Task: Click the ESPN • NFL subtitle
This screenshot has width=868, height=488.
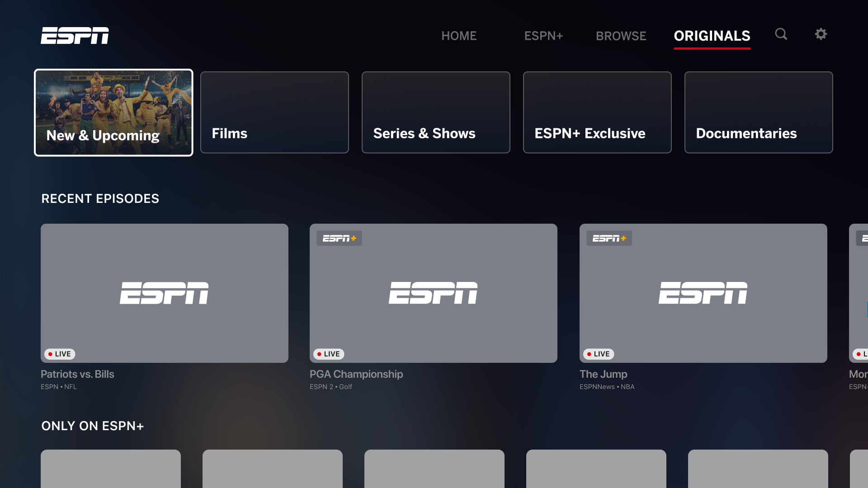Action: click(59, 387)
